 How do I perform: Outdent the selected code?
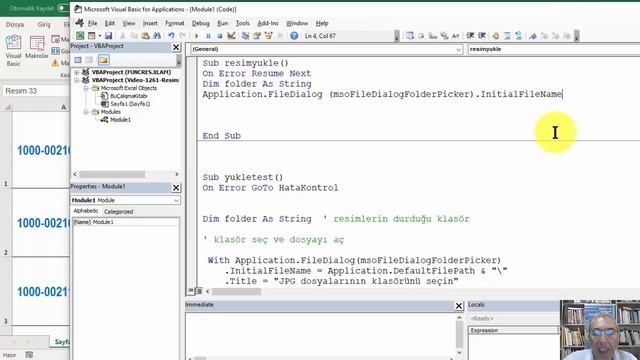(x=482, y=36)
